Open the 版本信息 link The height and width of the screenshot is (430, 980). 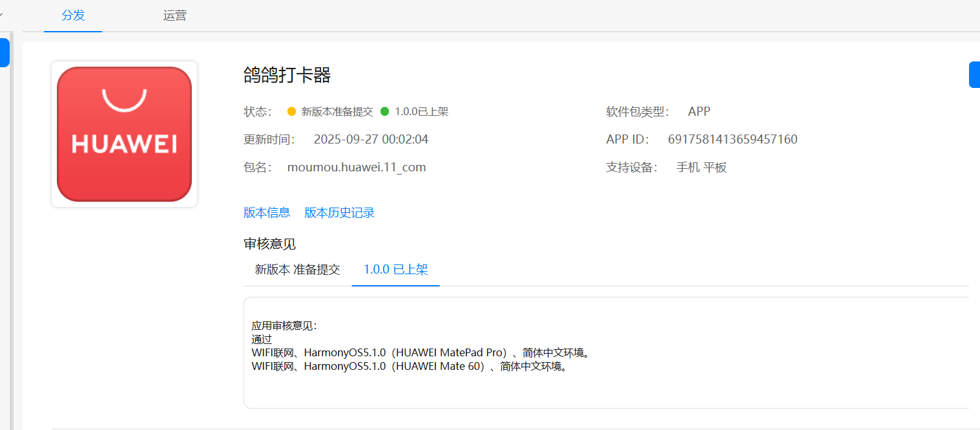coord(267,213)
